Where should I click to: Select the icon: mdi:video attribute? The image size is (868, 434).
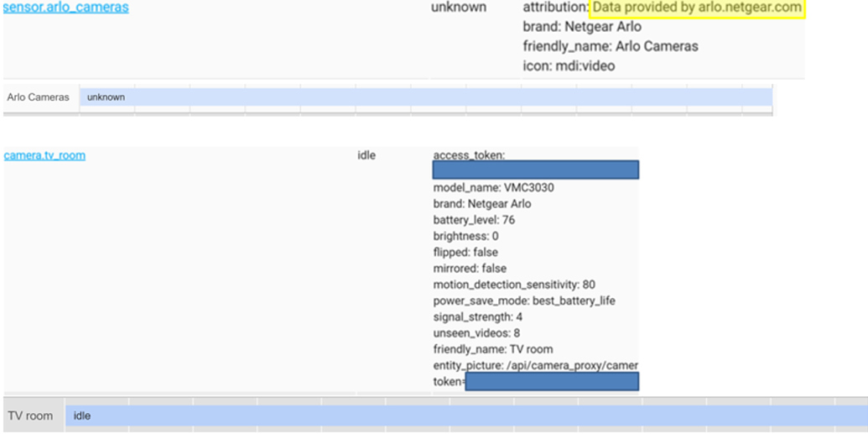[x=569, y=65]
